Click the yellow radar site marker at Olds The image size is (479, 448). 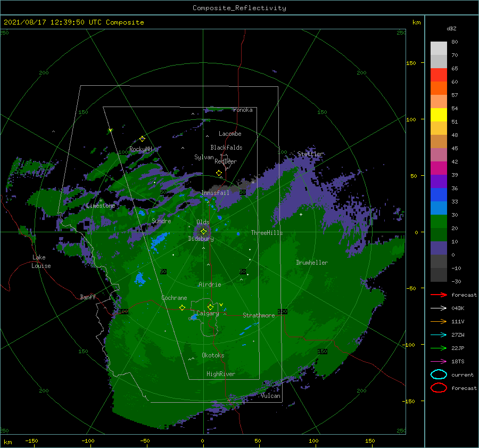(203, 232)
